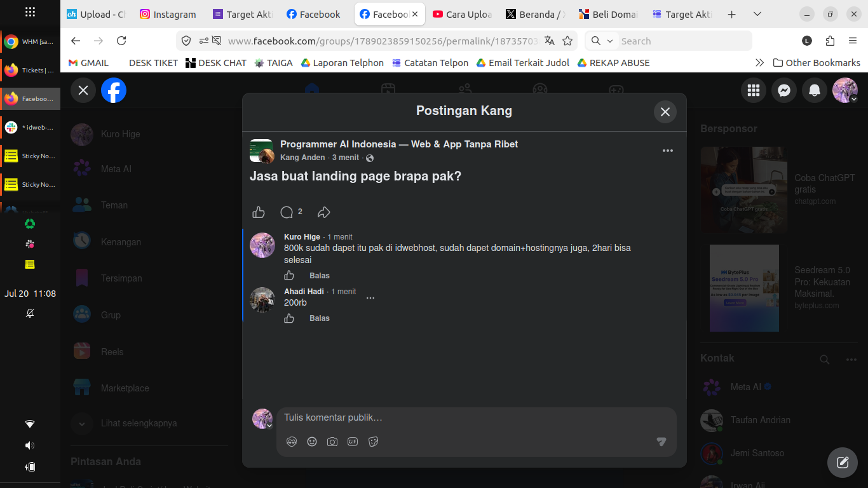
Task: Start a new message with the compose button
Action: [x=843, y=462]
